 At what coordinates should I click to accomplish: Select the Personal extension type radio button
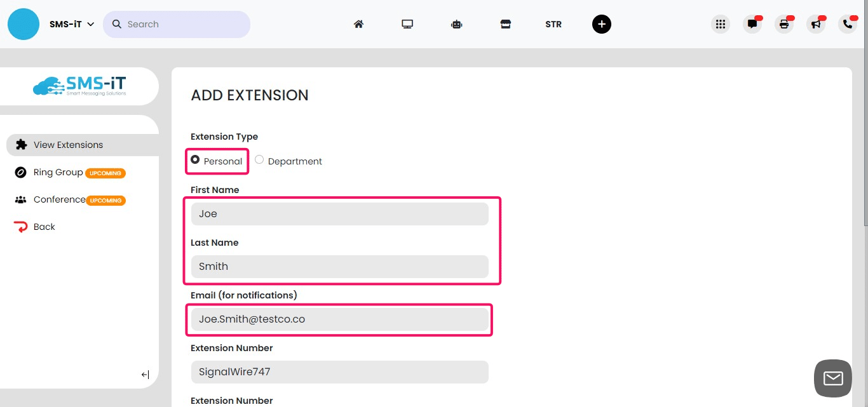194,159
